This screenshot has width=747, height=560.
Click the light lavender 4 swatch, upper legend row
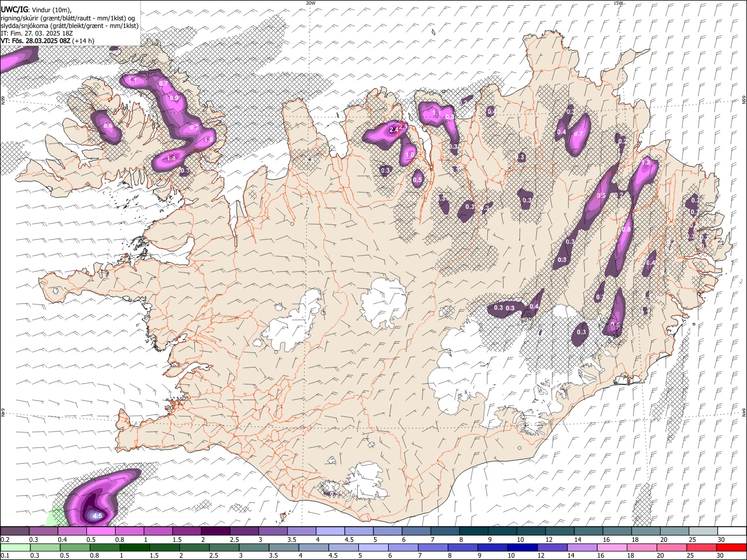point(330,531)
